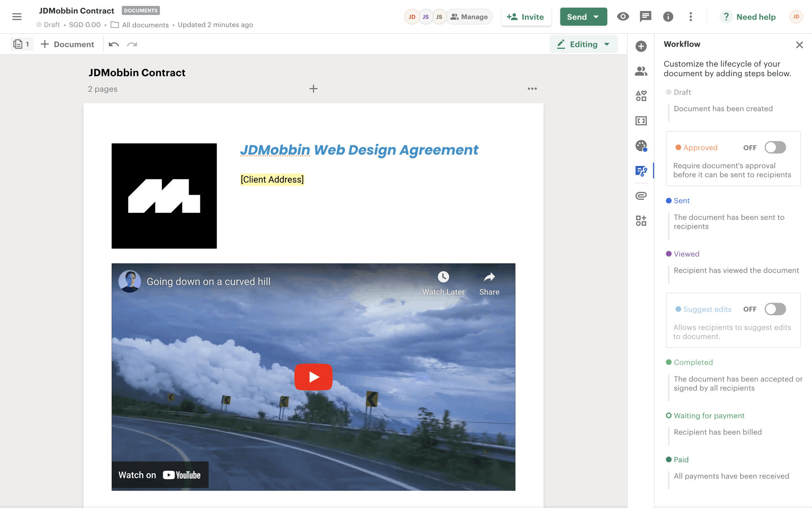Viewport: 812px width, 508px height.
Task: Click the JDMobbin Contract document name above page
Action: tap(137, 73)
